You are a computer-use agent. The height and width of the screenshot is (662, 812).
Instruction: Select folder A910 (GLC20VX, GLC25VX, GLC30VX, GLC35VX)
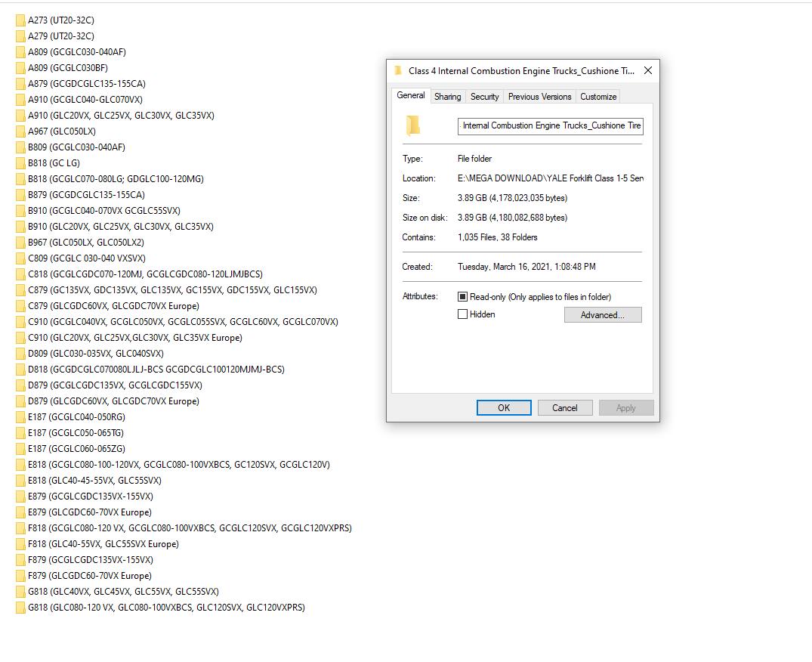pyautogui.click(x=116, y=116)
